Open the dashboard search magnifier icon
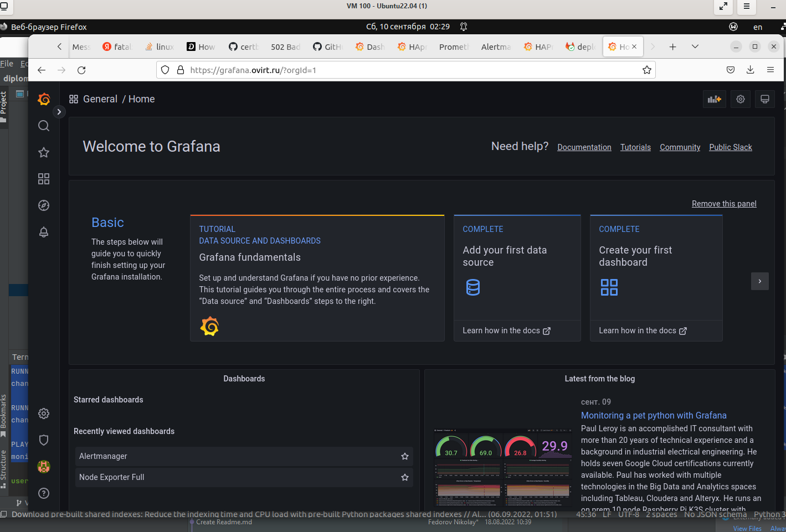 point(44,126)
